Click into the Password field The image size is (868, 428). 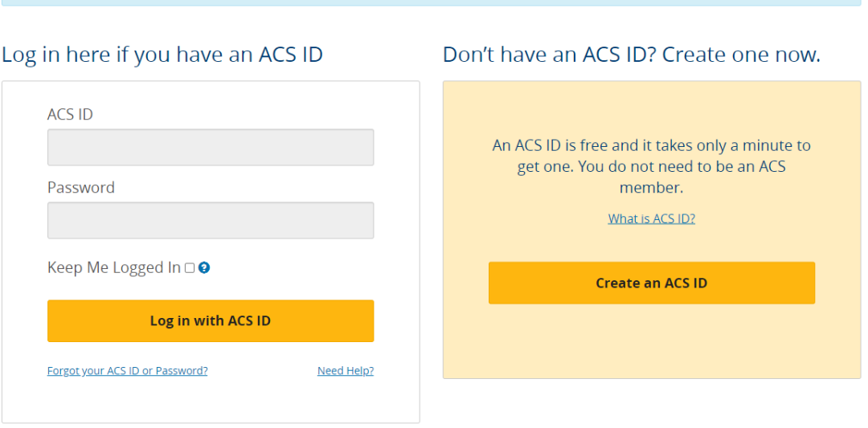coord(211,220)
